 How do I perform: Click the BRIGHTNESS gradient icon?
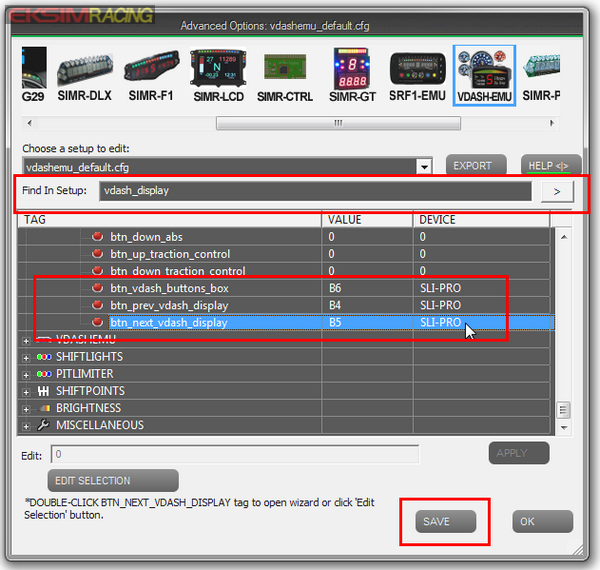tap(45, 408)
